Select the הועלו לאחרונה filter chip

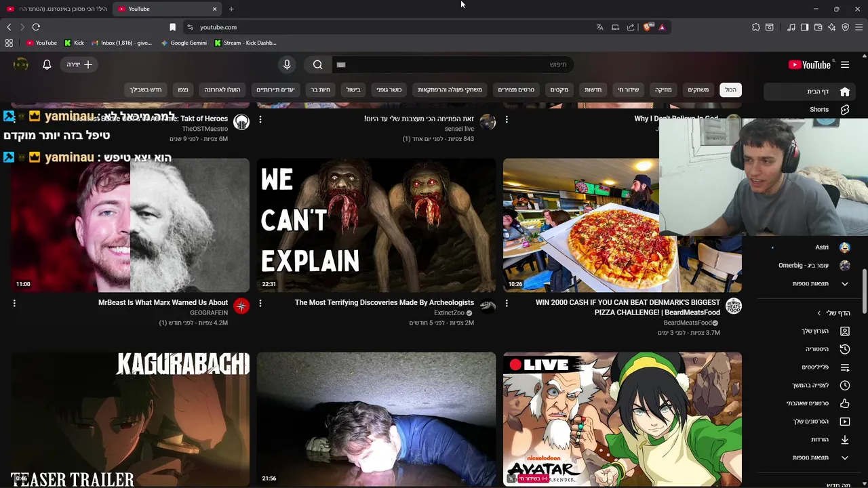pyautogui.click(x=222, y=89)
